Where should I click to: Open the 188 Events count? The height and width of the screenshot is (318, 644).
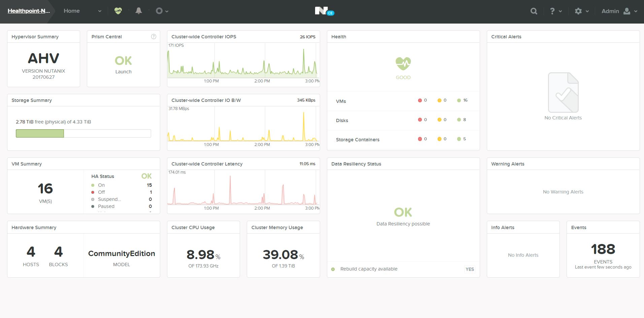point(603,249)
